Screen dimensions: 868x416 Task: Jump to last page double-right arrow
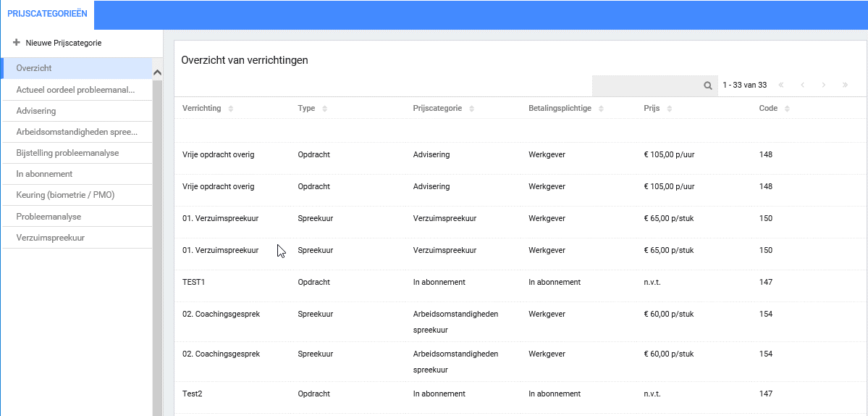(x=845, y=86)
